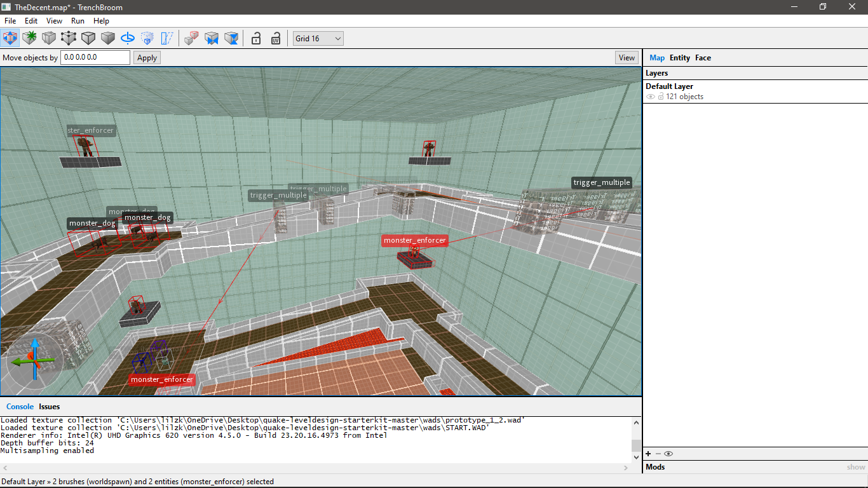Select the enforcer model on top-right platform
This screenshot has height=488, width=868.
[430, 149]
